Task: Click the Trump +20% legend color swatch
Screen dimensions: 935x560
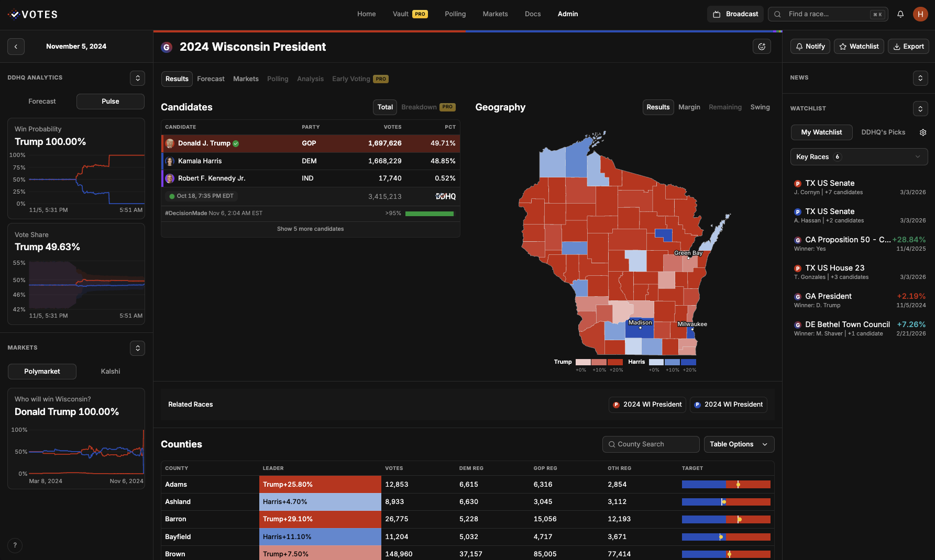Action: pyautogui.click(x=615, y=362)
